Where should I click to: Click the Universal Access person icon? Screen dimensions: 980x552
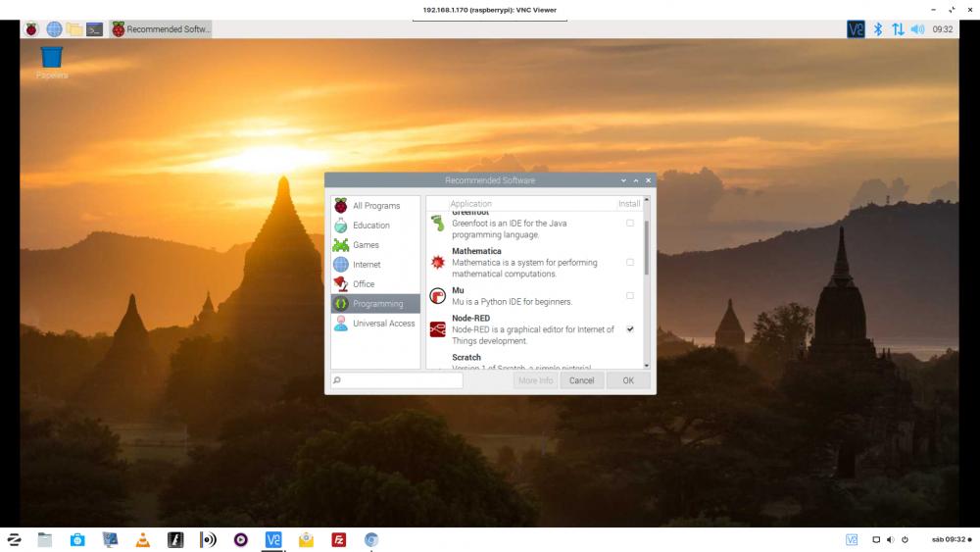tap(341, 324)
